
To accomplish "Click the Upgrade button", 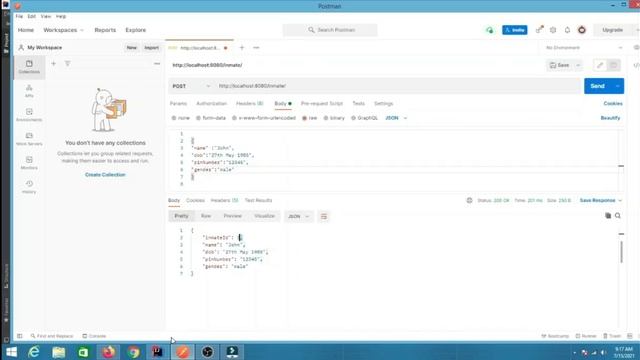I will click(612, 30).
